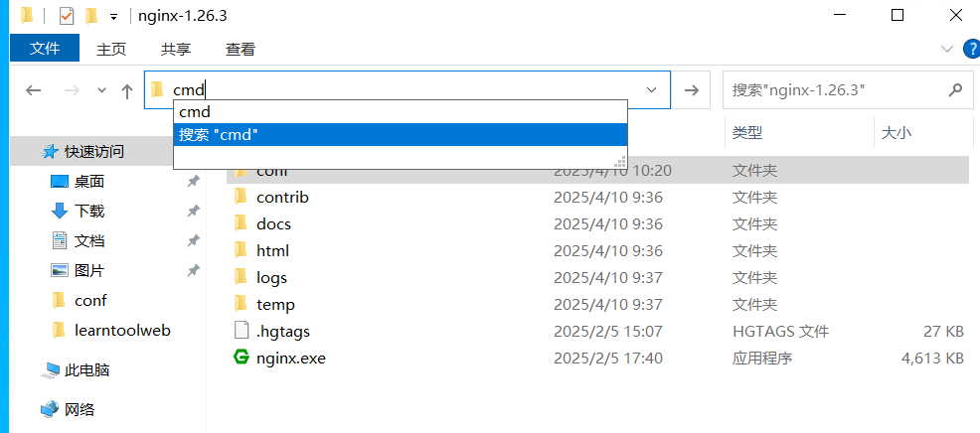980x433 pixels.
Task: Choose the cmd autocomplete suggestion
Action: [x=400, y=112]
